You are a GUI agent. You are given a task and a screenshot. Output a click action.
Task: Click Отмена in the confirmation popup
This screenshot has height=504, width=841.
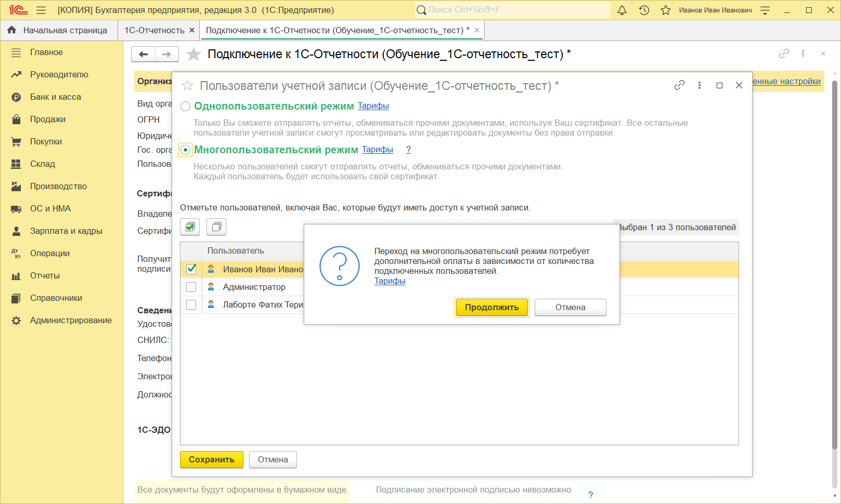pos(571,307)
